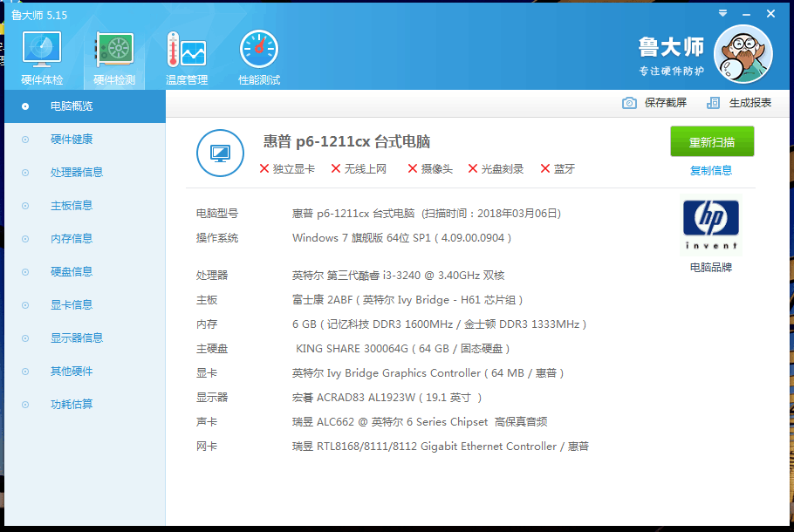794x532 pixels.
Task: Launch the 性能测试 performance test icon
Action: 259,58
